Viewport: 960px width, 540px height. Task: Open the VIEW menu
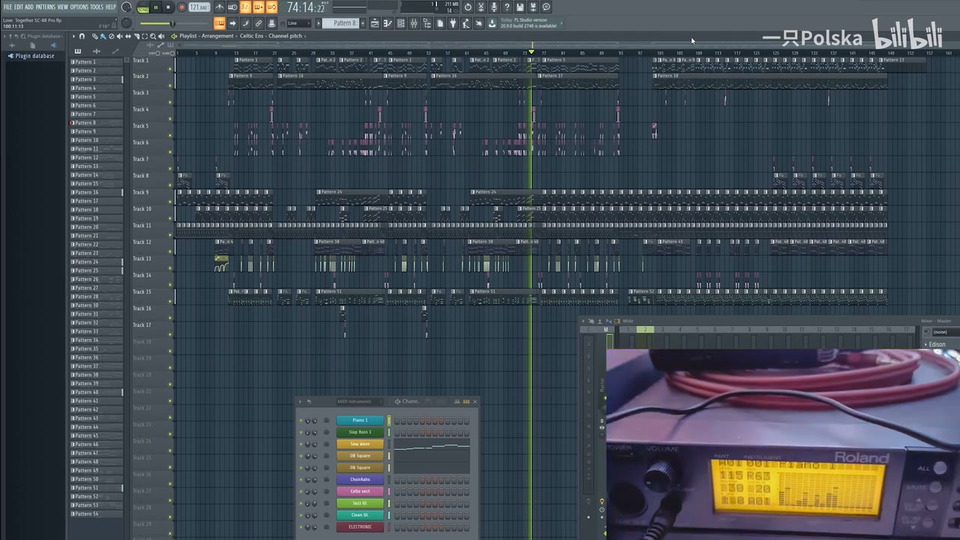pyautogui.click(x=62, y=7)
